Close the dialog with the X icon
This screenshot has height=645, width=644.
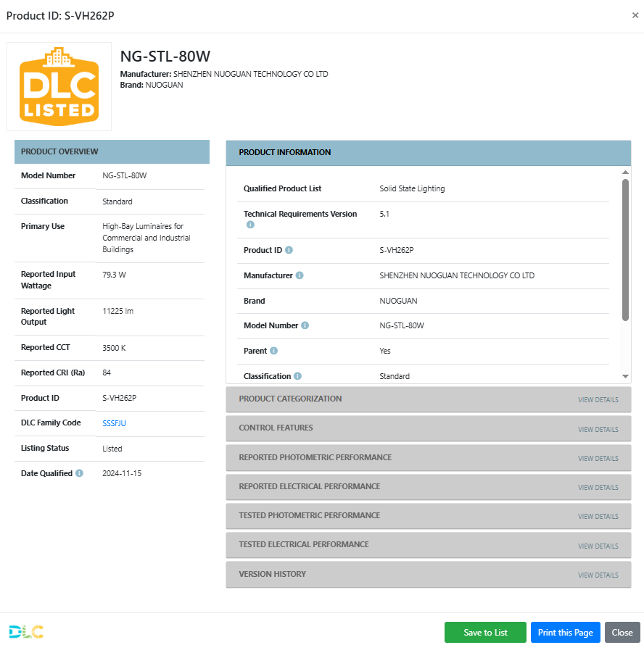[x=635, y=15]
